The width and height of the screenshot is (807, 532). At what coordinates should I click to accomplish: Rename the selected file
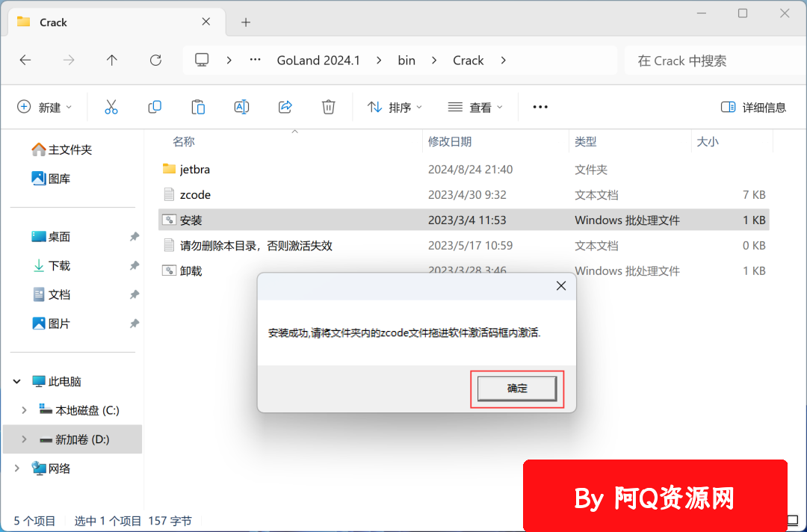[241, 107]
